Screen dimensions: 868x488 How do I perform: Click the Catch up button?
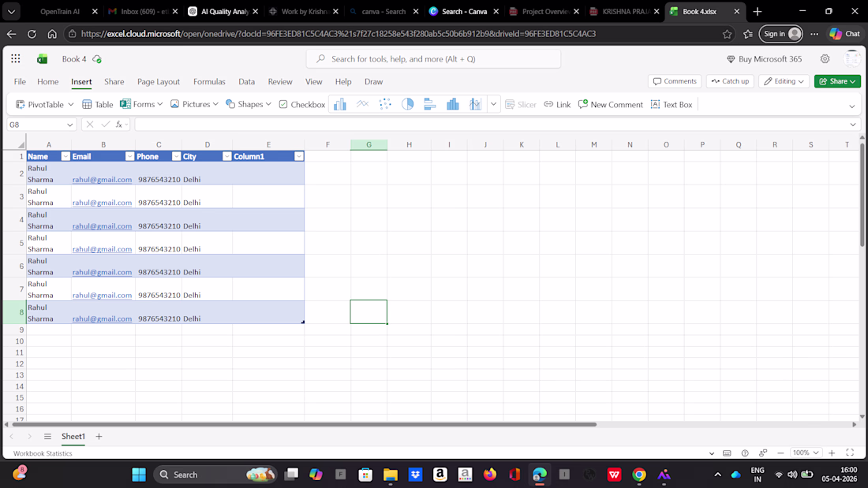(x=730, y=81)
